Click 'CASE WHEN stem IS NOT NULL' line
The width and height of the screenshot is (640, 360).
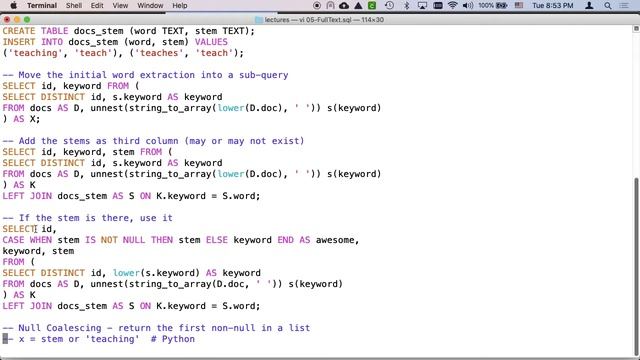point(181,240)
